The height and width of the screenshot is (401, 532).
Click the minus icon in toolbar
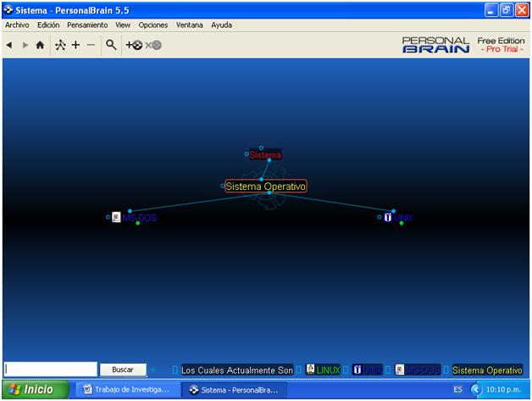coord(91,45)
